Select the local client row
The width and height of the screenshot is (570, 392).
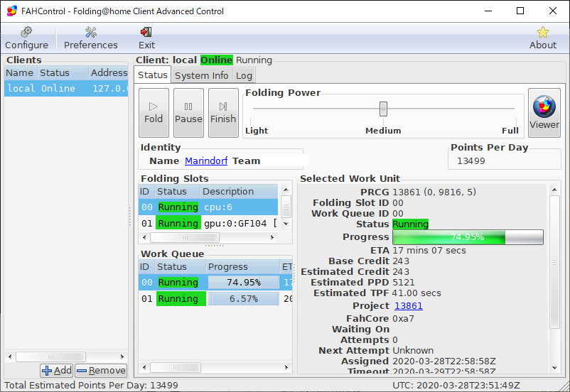(65, 89)
